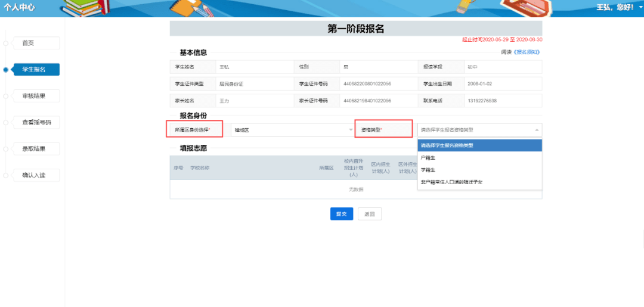The image size is (644, 307).
Task: Click the blue 提交 button
Action: pyautogui.click(x=342, y=214)
